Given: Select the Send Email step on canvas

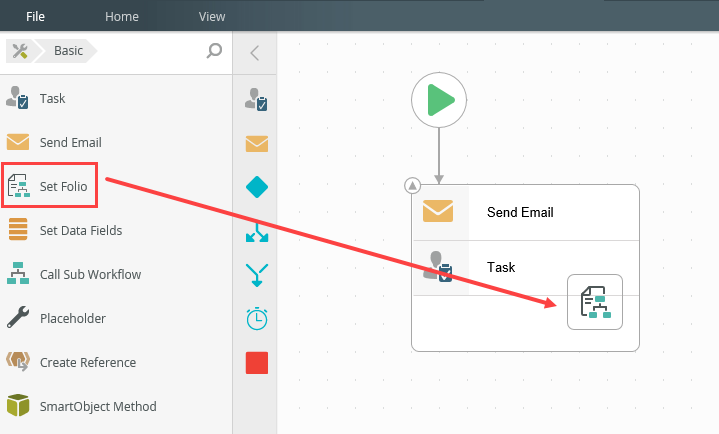Looking at the screenshot, I should [526, 212].
